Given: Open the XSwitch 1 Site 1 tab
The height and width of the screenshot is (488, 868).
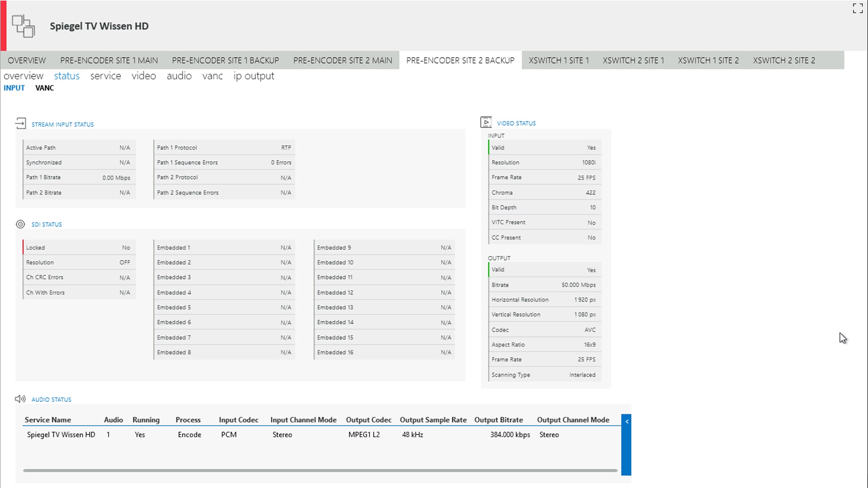Looking at the screenshot, I should (x=559, y=60).
